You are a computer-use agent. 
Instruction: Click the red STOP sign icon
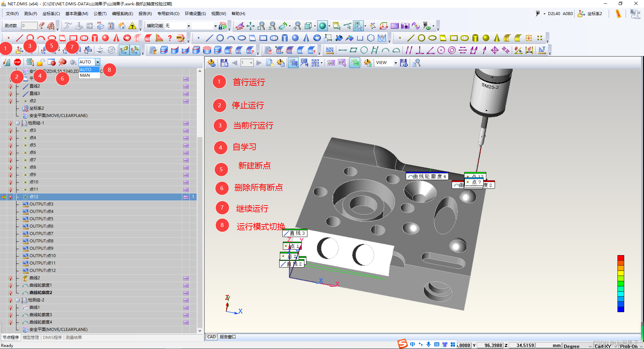[17, 62]
